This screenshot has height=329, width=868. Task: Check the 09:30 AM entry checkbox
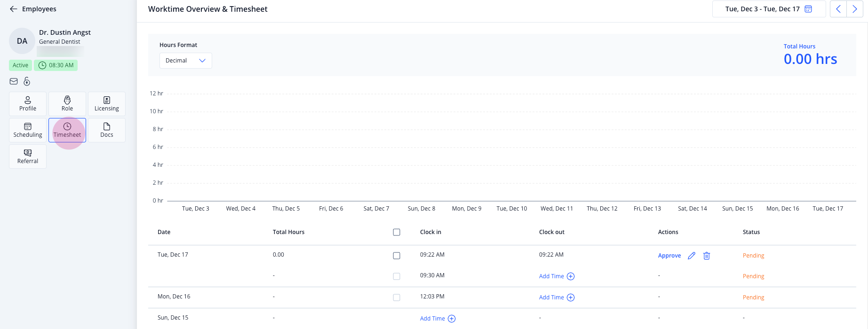coord(397,276)
